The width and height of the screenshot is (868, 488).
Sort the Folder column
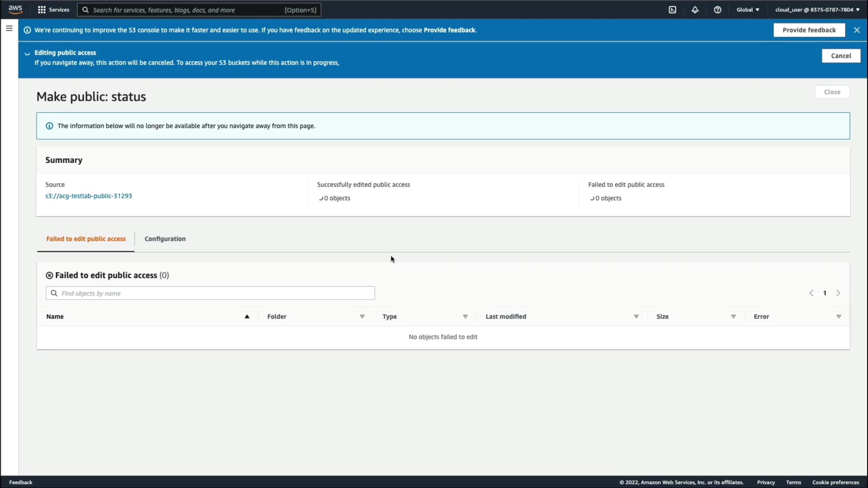coord(362,317)
